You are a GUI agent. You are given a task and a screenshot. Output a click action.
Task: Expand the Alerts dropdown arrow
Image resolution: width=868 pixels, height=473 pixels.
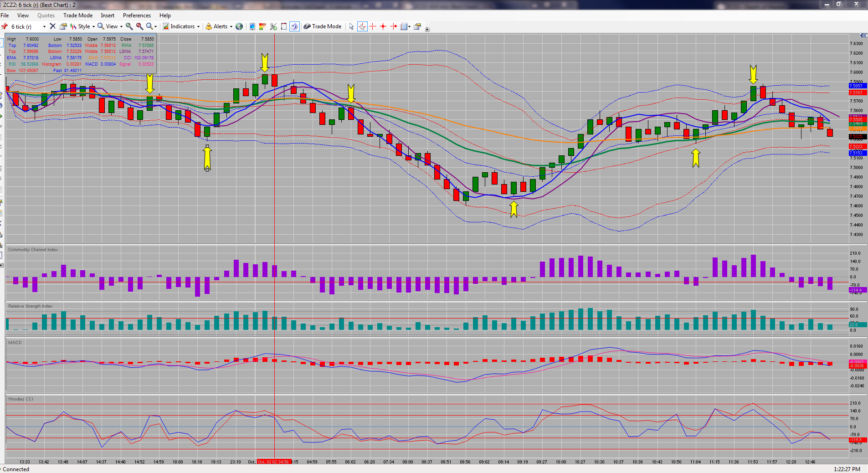[231, 27]
